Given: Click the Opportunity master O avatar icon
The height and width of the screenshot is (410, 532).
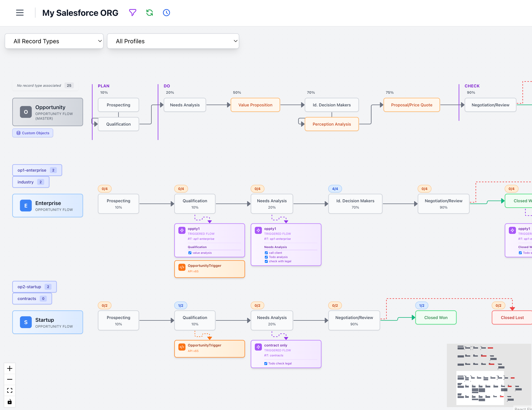Looking at the screenshot, I should 26,112.
